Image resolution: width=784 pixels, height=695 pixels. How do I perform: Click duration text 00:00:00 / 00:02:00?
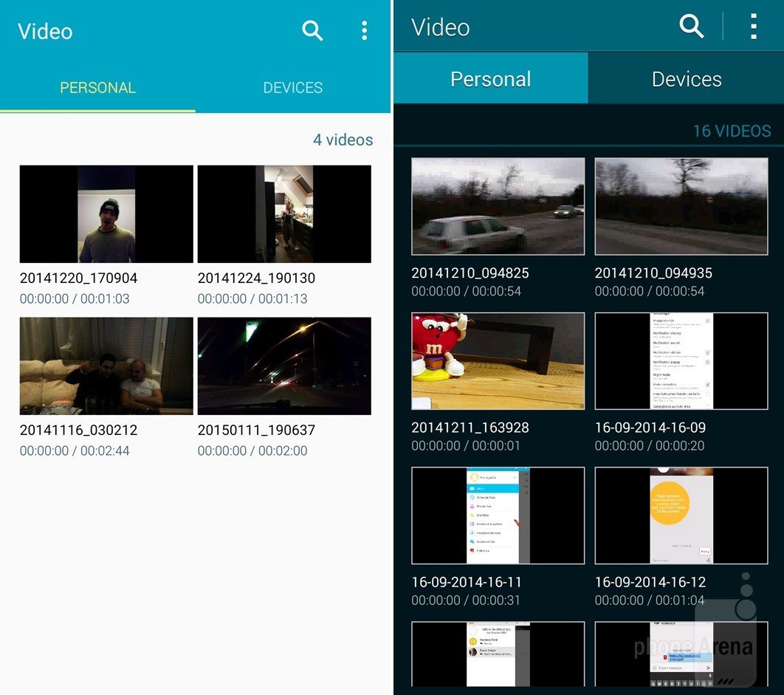(252, 451)
